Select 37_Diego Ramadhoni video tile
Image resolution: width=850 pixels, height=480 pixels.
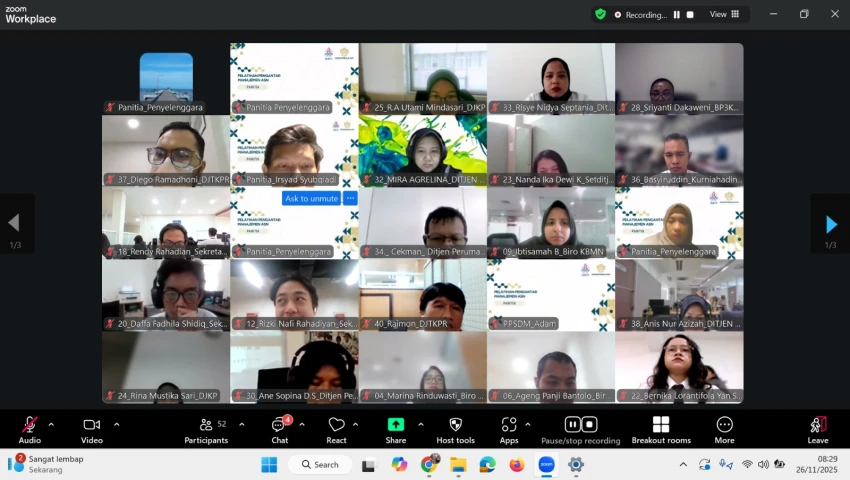point(166,151)
